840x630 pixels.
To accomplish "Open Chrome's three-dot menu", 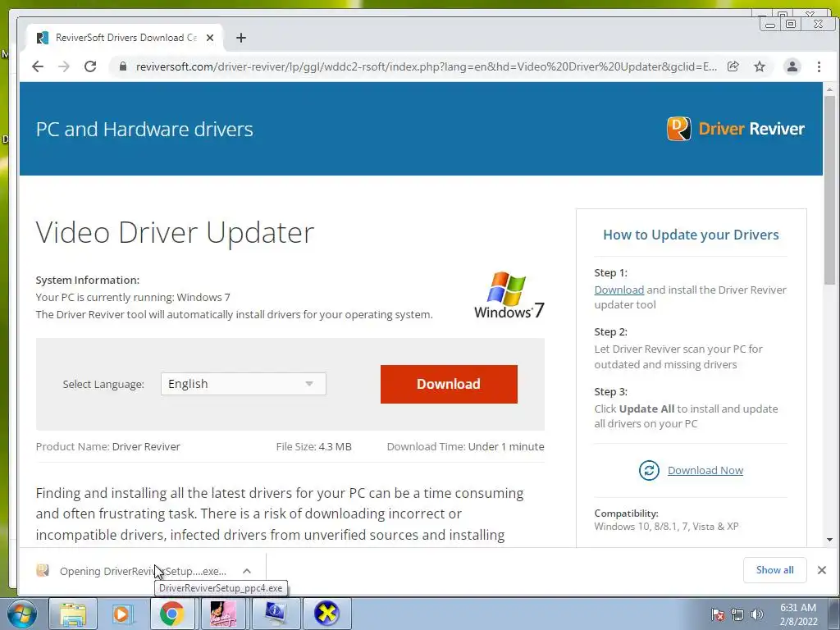I will [819, 66].
